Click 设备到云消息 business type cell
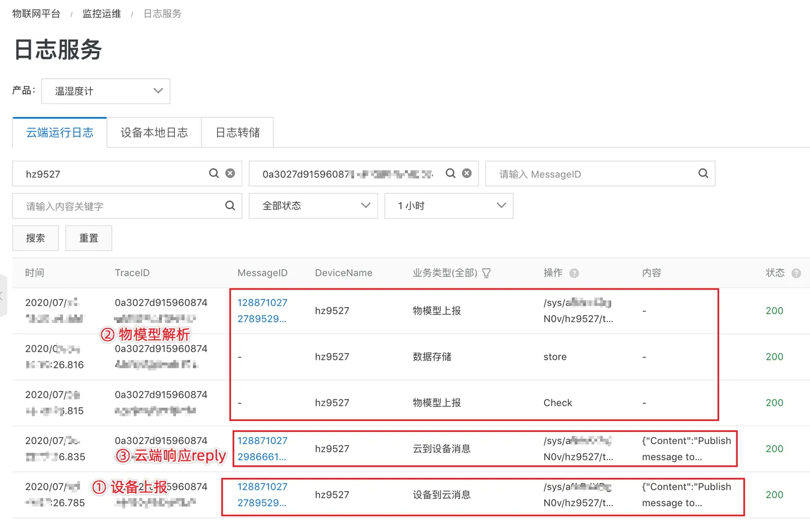 click(x=441, y=495)
